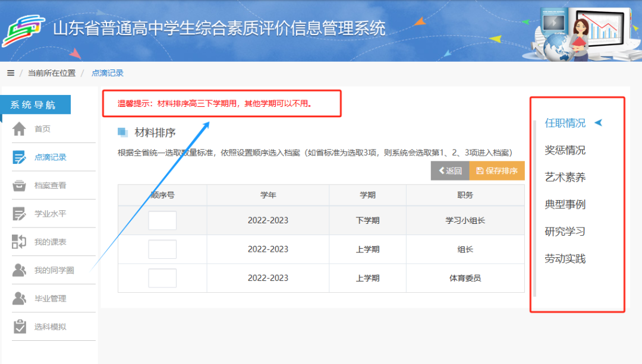The width and height of the screenshot is (642, 364).
Task: Switch to the 奖惩情况 tab
Action: (x=565, y=150)
